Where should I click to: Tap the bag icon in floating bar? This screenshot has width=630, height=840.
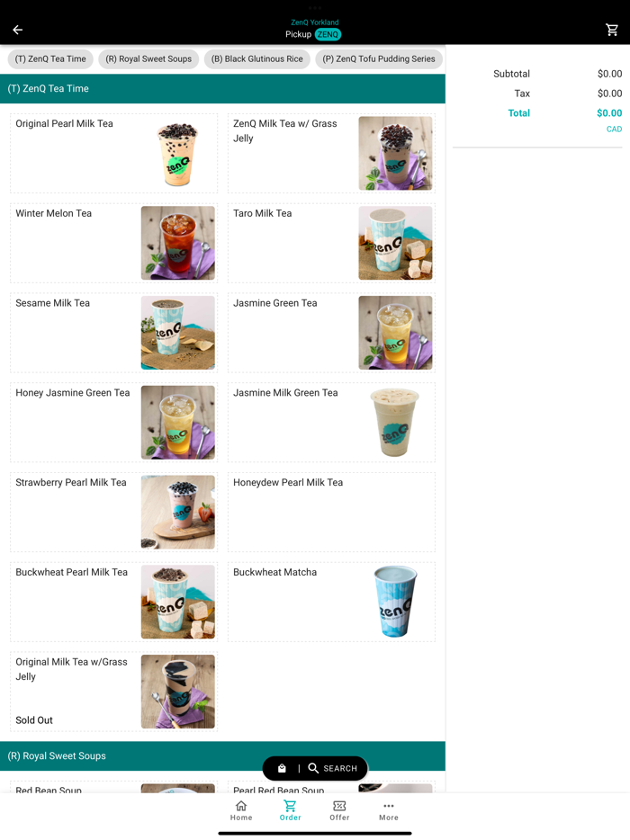pos(282,768)
